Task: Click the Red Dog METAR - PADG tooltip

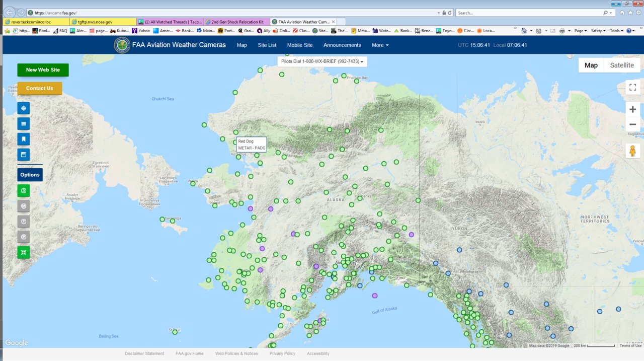Action: coord(252,145)
